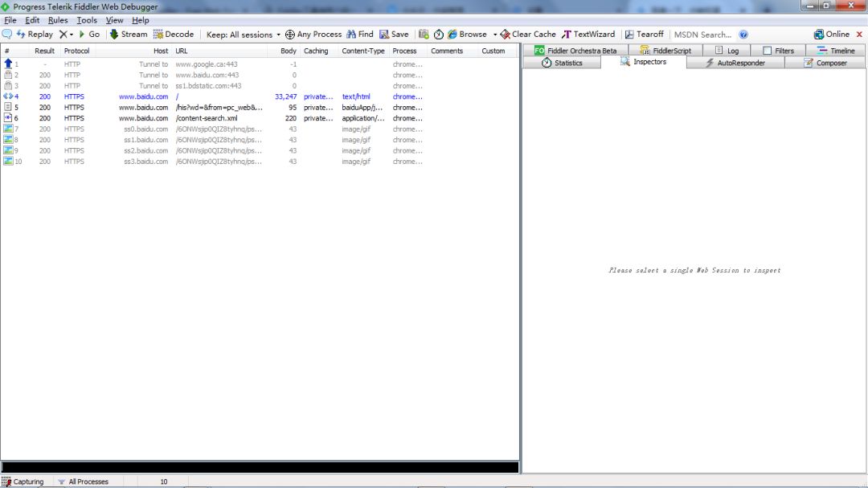Save sessions using the Save button
868x488 pixels.
point(394,35)
